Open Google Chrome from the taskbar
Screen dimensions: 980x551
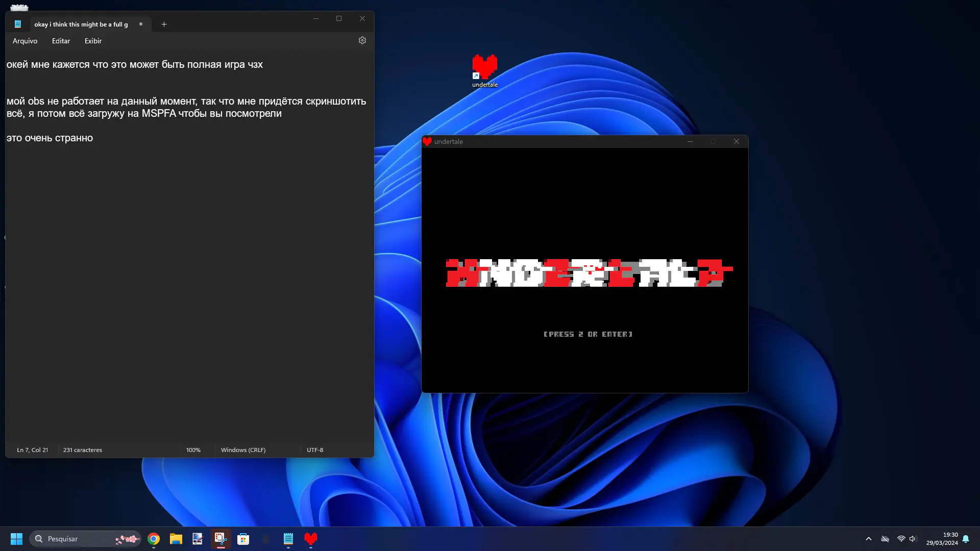(154, 539)
